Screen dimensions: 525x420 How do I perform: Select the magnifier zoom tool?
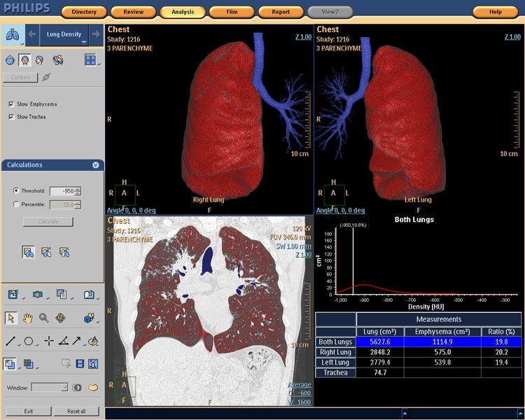[44, 318]
